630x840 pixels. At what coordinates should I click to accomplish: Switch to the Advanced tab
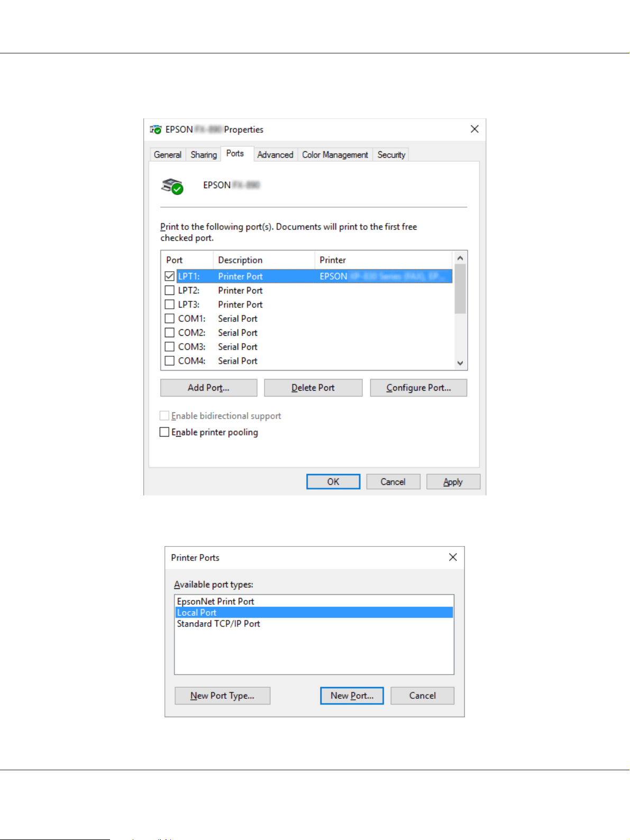coord(275,154)
